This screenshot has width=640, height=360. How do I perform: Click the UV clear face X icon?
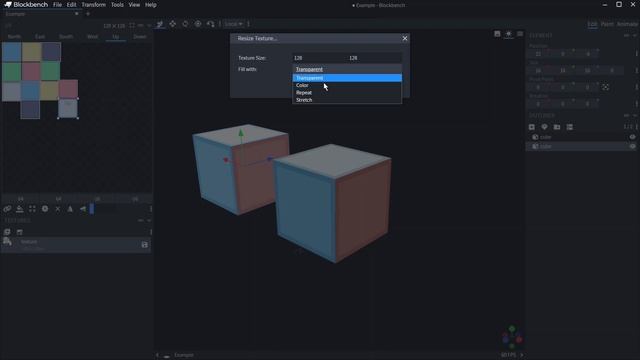click(58, 209)
